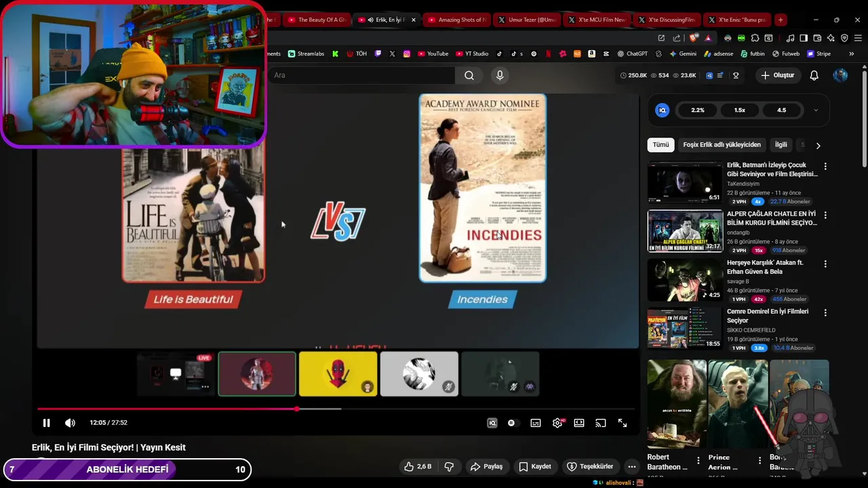Toggle browser sidebar panel icon
The width and height of the screenshot is (868, 488).
tap(804, 38)
